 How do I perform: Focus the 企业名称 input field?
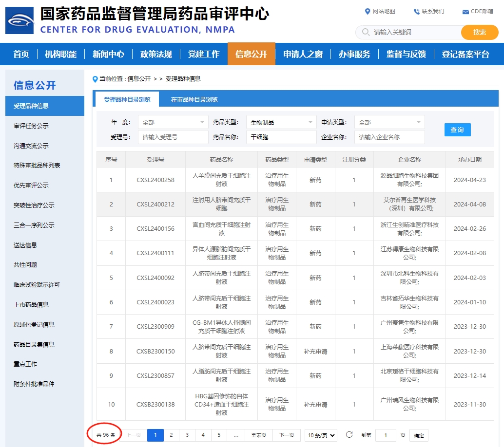click(389, 137)
